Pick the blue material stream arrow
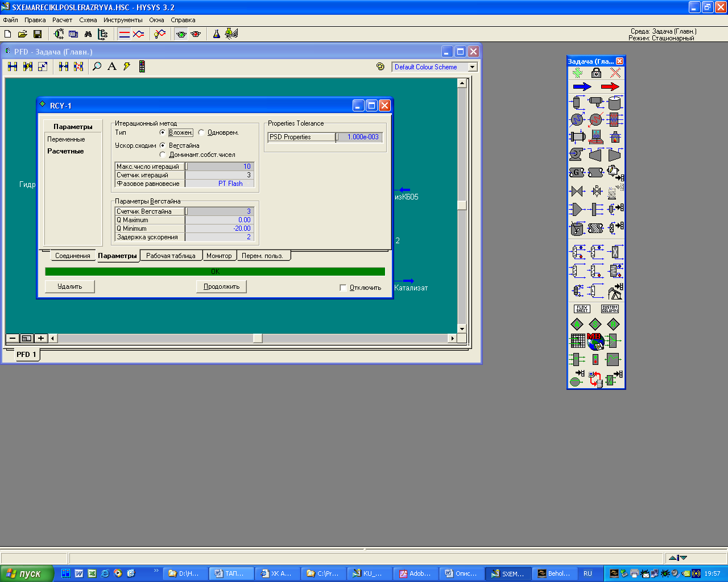 pos(582,87)
